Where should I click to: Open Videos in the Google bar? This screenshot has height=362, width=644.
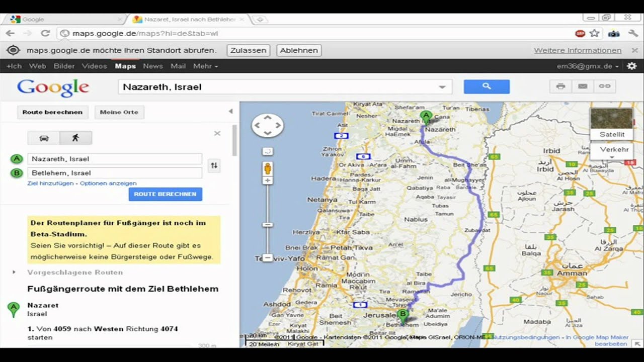pos(95,66)
